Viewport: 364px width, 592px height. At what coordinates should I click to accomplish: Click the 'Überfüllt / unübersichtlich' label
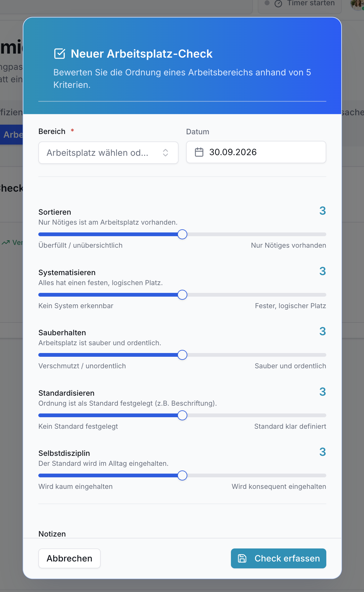[x=80, y=246]
